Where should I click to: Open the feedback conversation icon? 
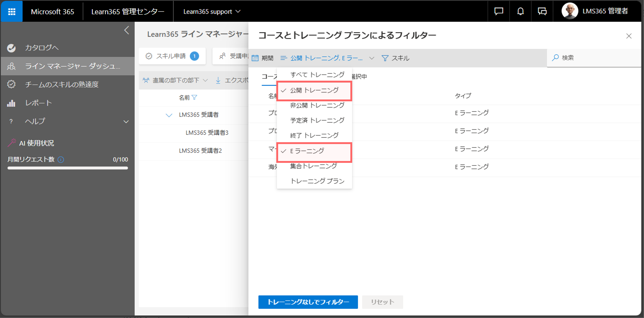[x=542, y=11]
